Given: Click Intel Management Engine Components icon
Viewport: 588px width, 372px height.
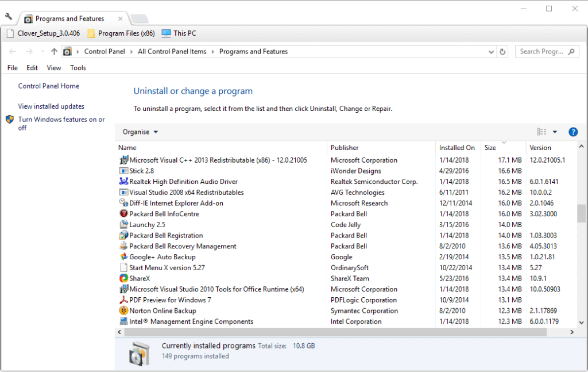Looking at the screenshot, I should pos(124,321).
